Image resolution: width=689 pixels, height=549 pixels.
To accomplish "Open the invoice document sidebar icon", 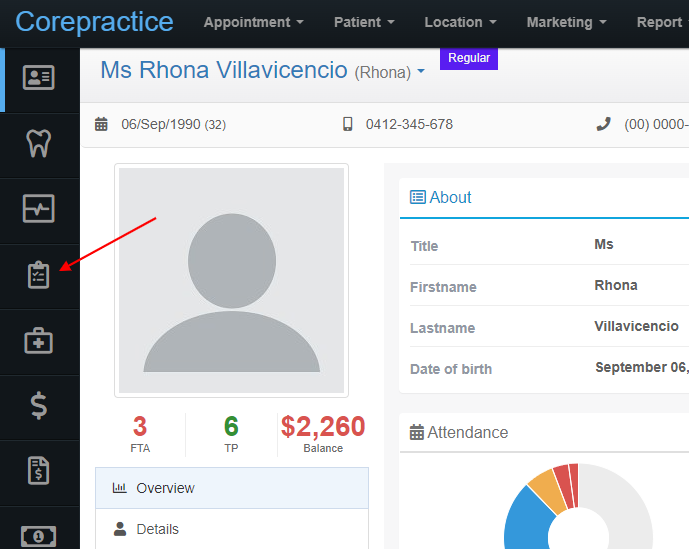I will (x=39, y=470).
